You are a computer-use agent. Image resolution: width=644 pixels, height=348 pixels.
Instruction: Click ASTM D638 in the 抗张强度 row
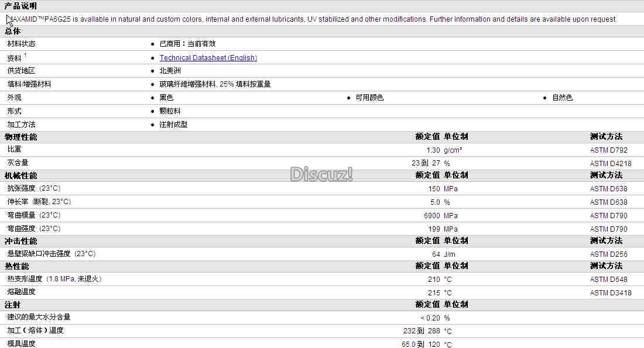pos(609,189)
